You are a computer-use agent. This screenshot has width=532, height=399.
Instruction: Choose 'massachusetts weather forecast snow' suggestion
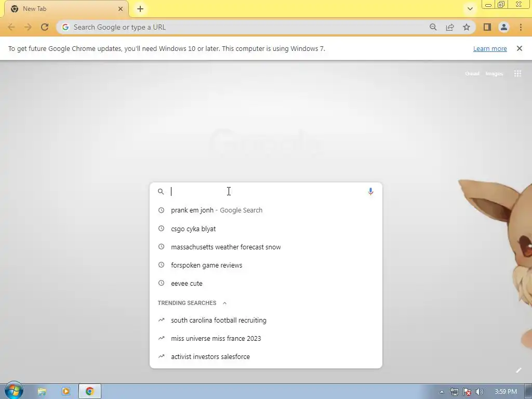[x=265, y=247]
